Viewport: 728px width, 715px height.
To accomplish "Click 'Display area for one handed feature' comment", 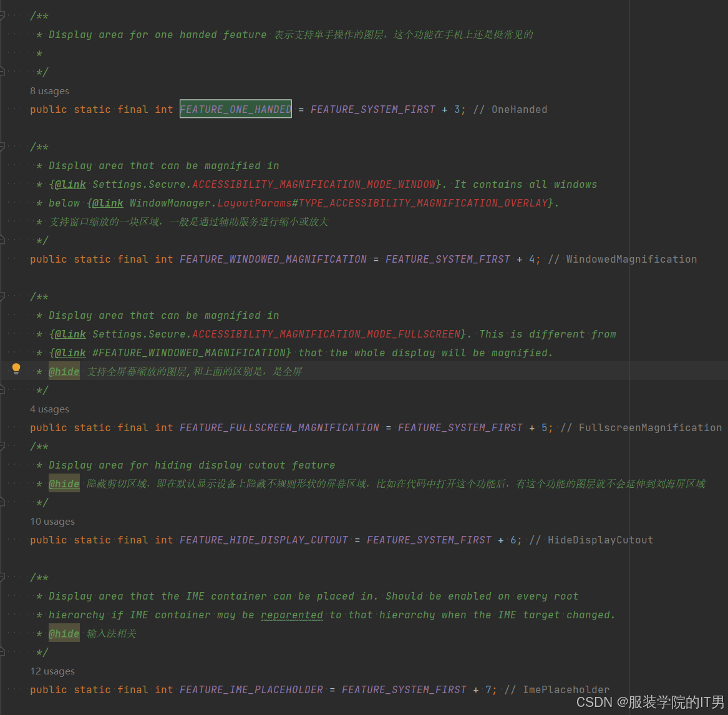I will [x=158, y=35].
